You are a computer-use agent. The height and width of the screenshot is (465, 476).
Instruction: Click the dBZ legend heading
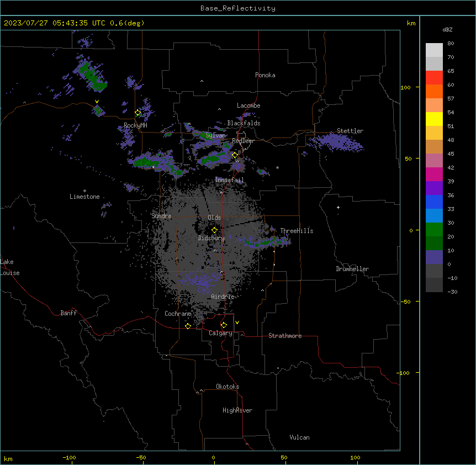[447, 30]
